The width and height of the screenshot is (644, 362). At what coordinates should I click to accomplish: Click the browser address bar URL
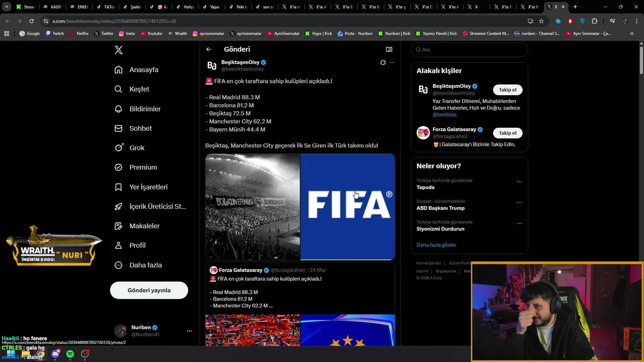[x=114, y=21]
